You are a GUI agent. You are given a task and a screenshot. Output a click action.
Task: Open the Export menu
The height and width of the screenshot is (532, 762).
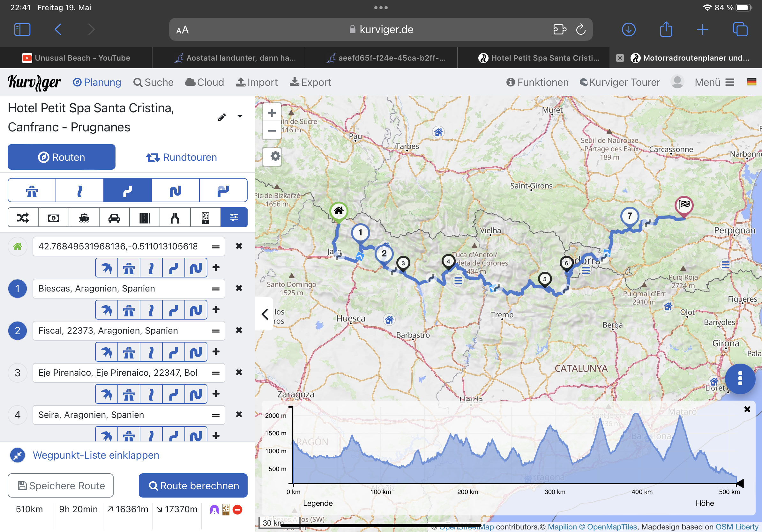(310, 82)
